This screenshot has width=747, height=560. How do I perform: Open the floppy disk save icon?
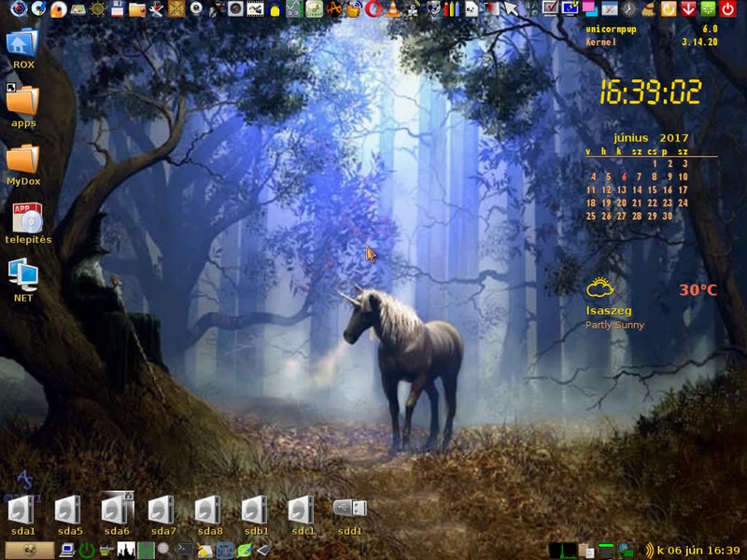[117, 9]
